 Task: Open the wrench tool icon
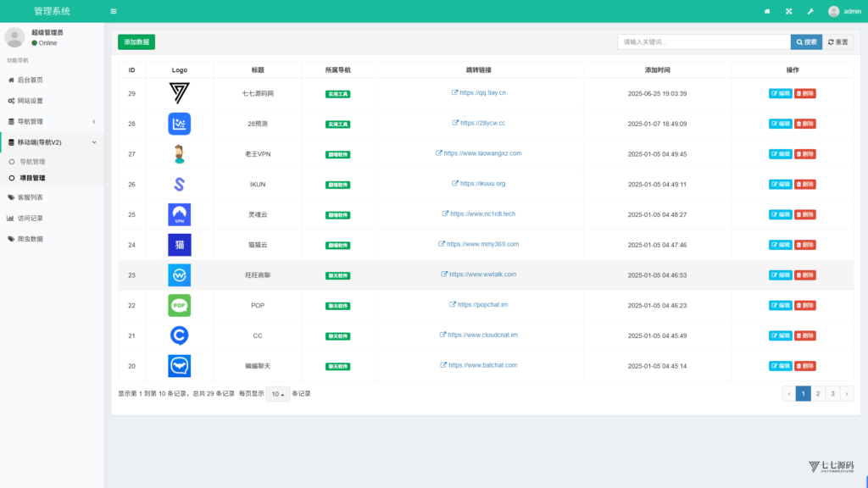pos(810,11)
